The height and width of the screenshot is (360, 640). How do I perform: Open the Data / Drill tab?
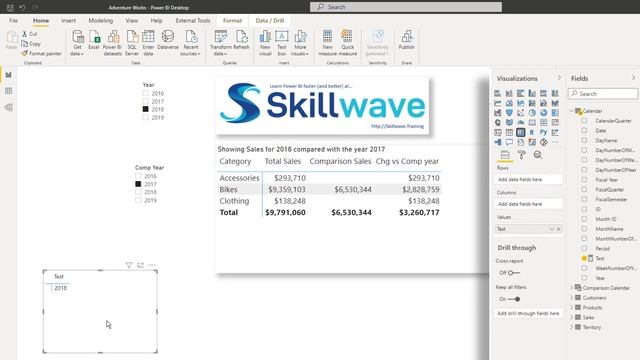269,20
